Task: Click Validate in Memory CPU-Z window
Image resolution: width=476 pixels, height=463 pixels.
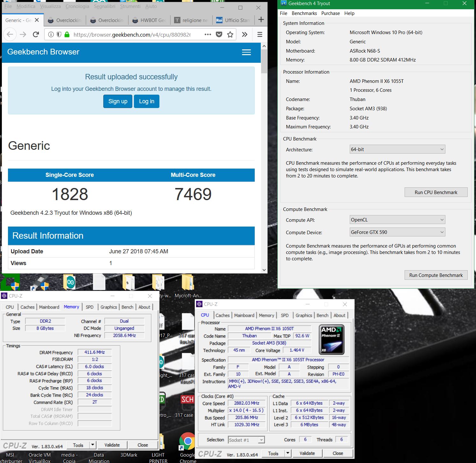Action: 112,445
